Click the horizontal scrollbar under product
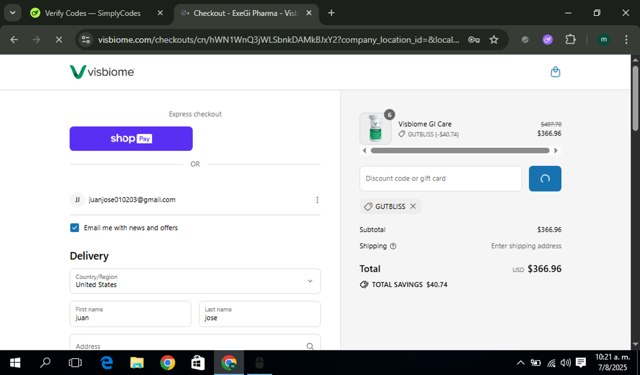Image resolution: width=640 pixels, height=375 pixels. [460, 151]
